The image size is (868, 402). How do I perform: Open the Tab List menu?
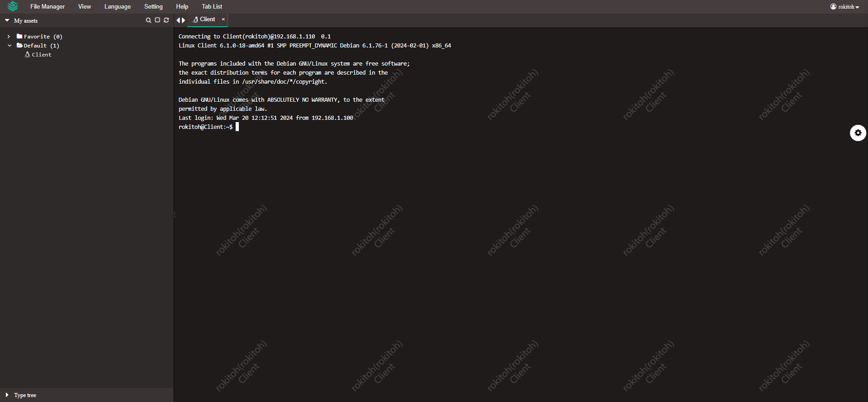[212, 7]
